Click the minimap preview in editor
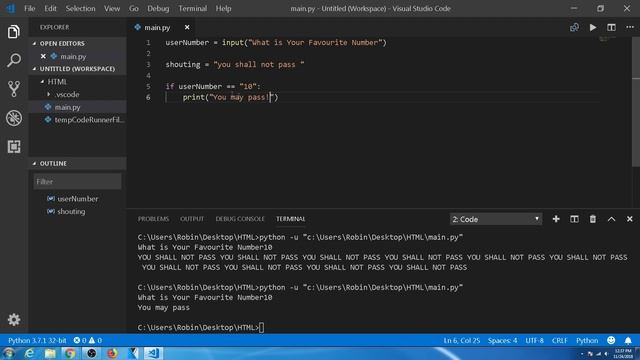Screen dimensions: 640x360 tap(608, 39)
